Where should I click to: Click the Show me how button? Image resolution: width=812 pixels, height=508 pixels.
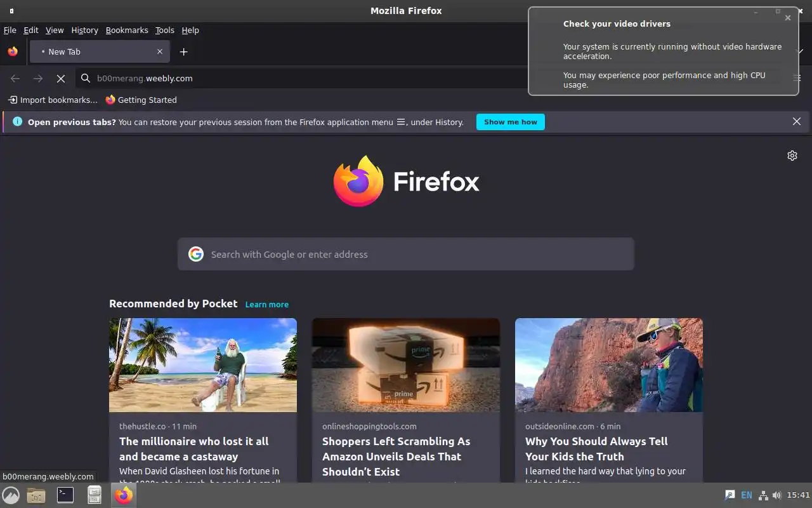511,122
